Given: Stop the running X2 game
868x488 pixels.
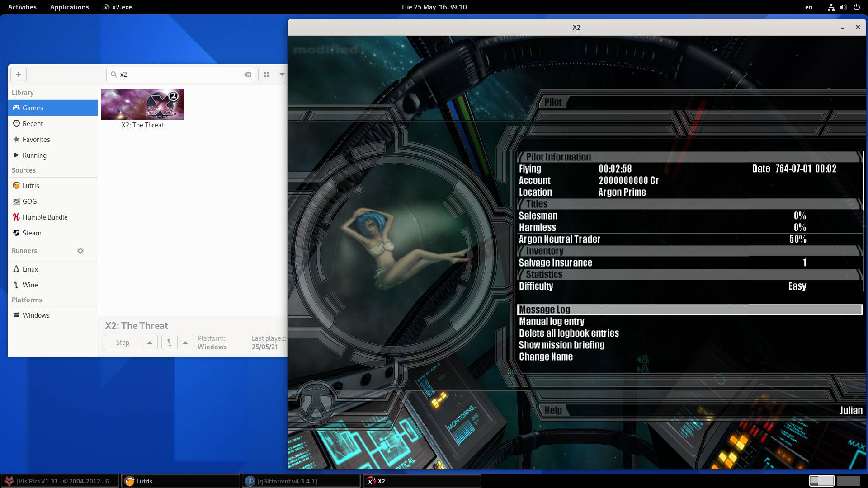Looking at the screenshot, I should (123, 343).
